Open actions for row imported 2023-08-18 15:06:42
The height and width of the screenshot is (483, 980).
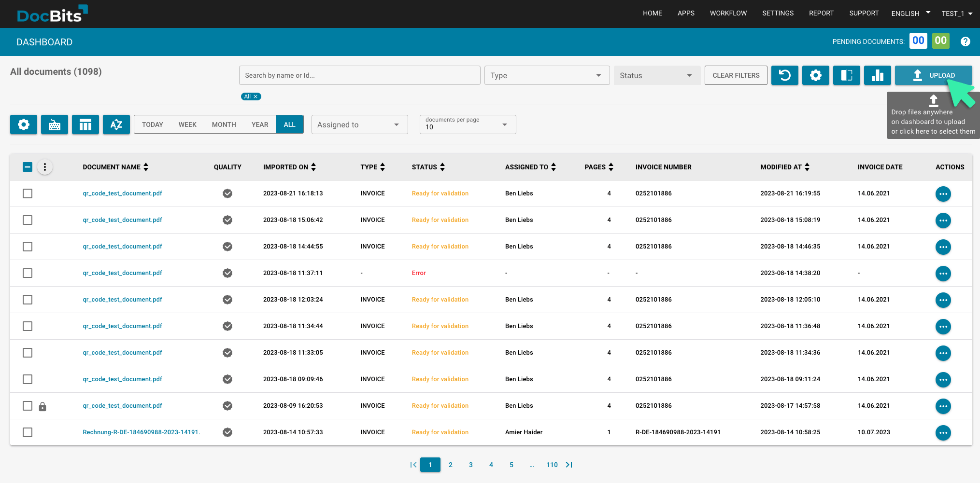[943, 221]
